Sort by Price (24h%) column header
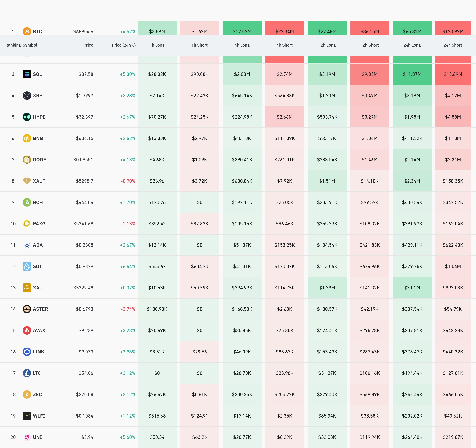The image size is (476, 448). pyautogui.click(x=124, y=45)
